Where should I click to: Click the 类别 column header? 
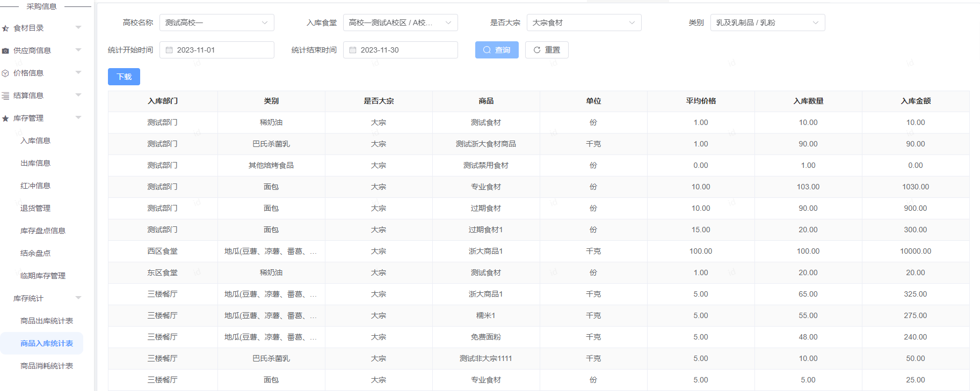271,101
